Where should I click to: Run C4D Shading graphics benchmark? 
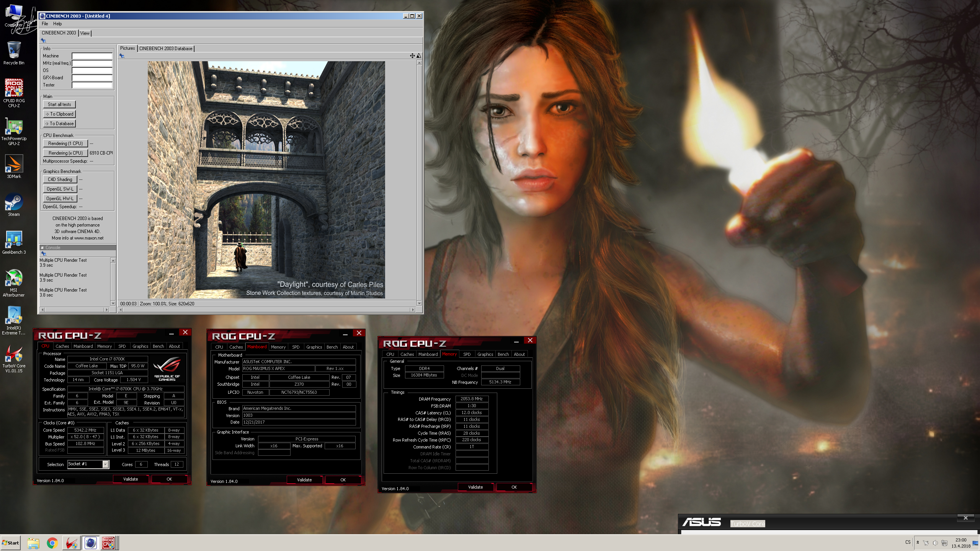60,179
